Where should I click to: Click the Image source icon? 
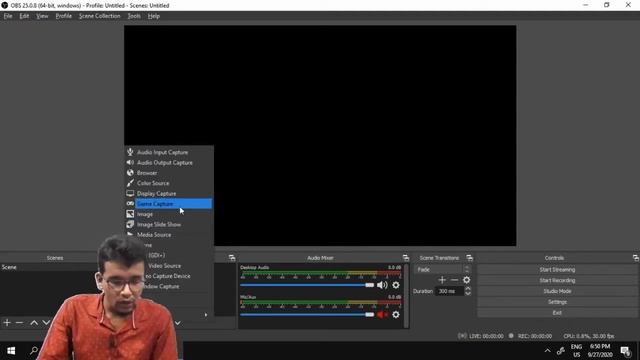pyautogui.click(x=130, y=214)
